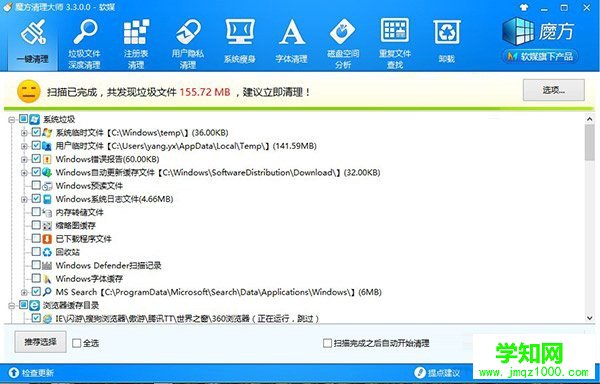This screenshot has height=384, width=600.
Task: Check the 已下载程序文件 checkbox
Action: 36,238
